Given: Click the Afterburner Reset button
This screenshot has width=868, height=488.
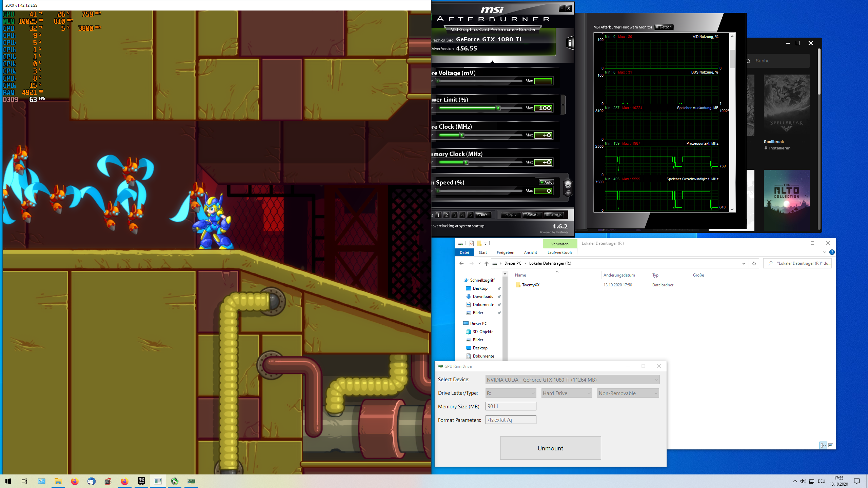Looking at the screenshot, I should point(532,215).
